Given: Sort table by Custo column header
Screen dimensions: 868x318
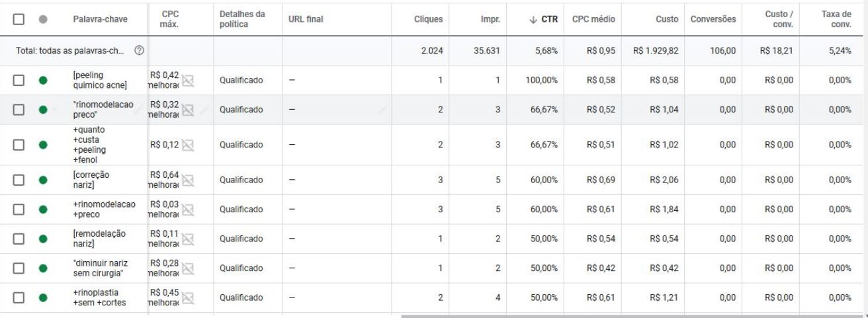Looking at the screenshot, I should point(668,20).
